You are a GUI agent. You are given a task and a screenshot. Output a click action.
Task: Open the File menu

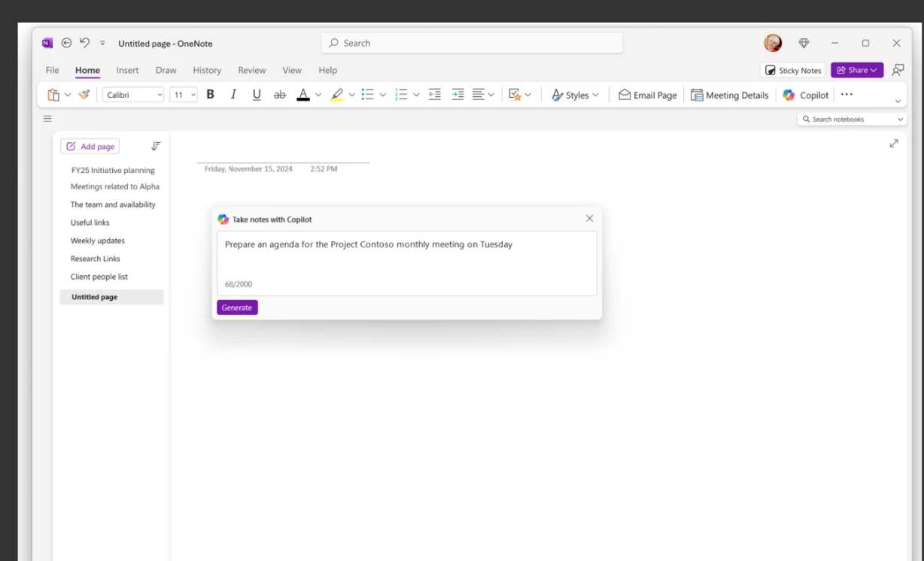[x=52, y=70]
